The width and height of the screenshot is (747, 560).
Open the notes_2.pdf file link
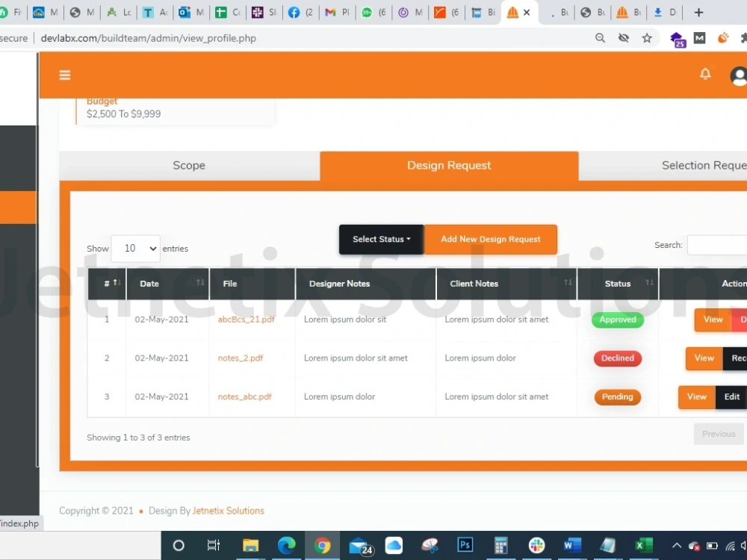[241, 358]
